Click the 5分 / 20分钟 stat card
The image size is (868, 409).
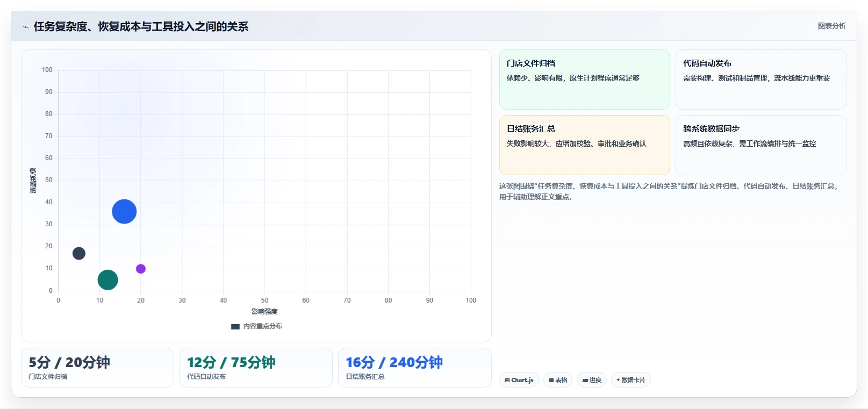point(97,368)
